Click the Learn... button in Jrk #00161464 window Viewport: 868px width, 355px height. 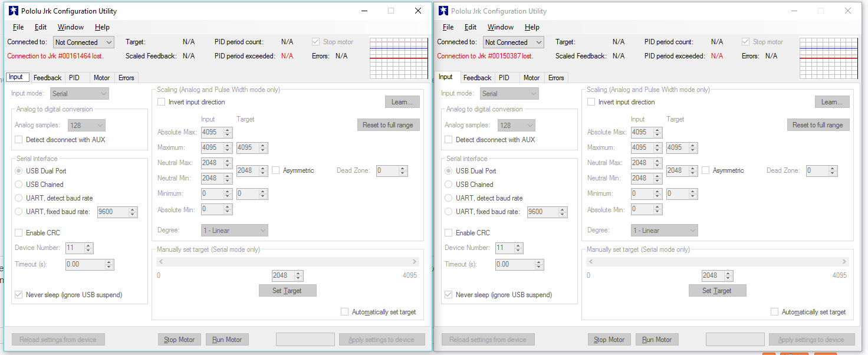(402, 102)
